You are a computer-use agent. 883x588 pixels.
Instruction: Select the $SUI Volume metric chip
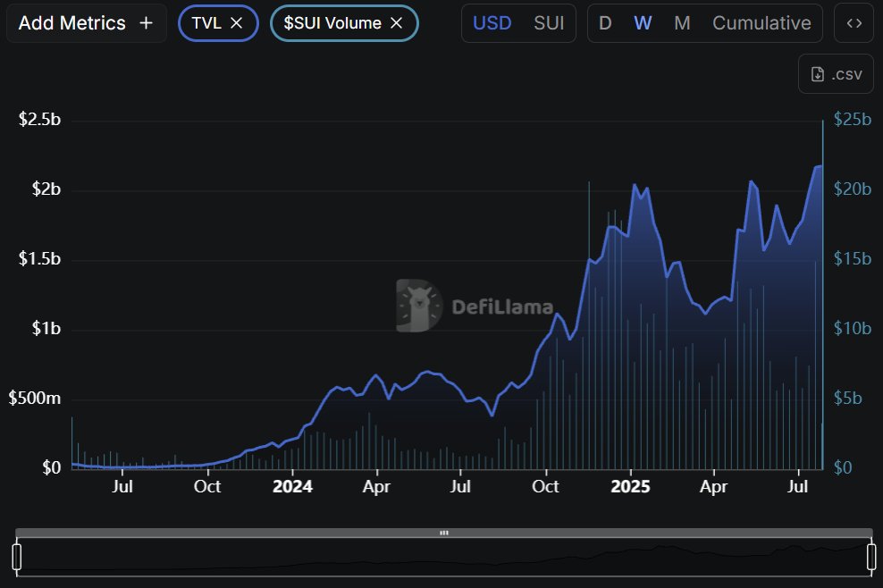coord(344,23)
